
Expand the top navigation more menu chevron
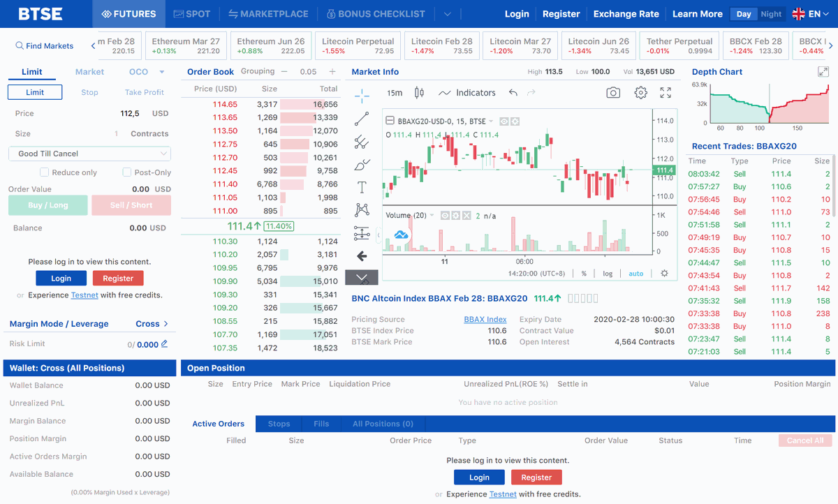447,14
